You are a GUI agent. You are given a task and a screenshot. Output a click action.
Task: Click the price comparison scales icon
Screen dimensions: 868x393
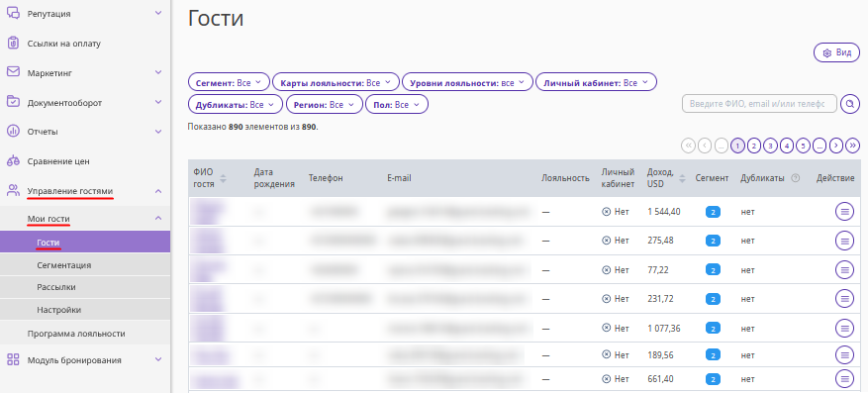pos(13,161)
